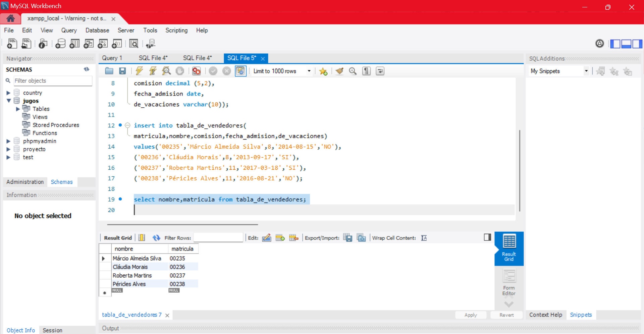Click the Revert button
644x334 pixels.
506,315
